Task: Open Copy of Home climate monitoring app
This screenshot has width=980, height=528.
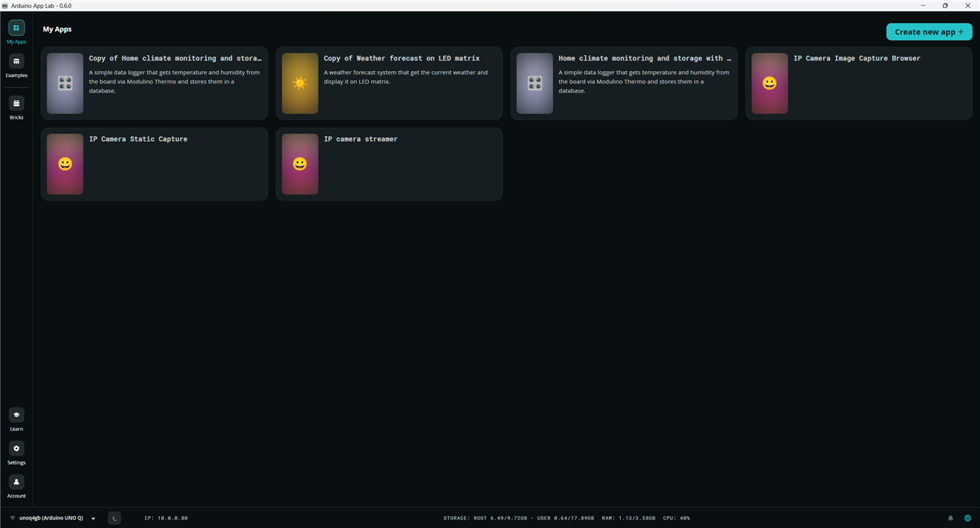Action: click(x=155, y=83)
